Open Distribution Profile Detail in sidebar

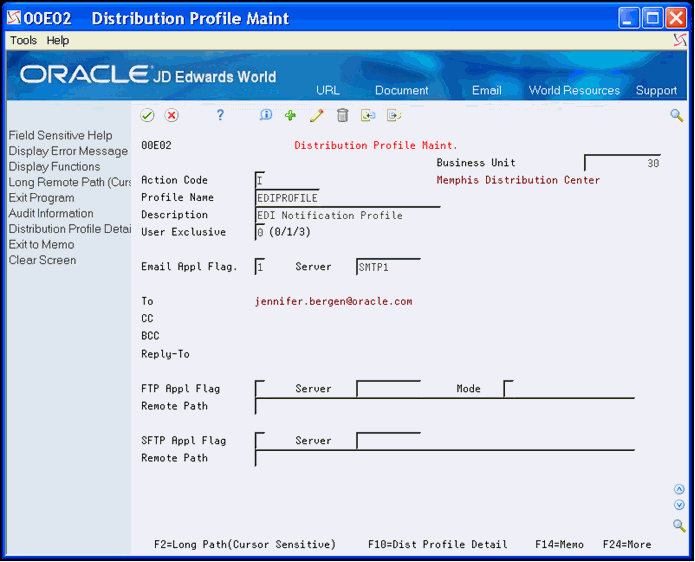(70, 229)
